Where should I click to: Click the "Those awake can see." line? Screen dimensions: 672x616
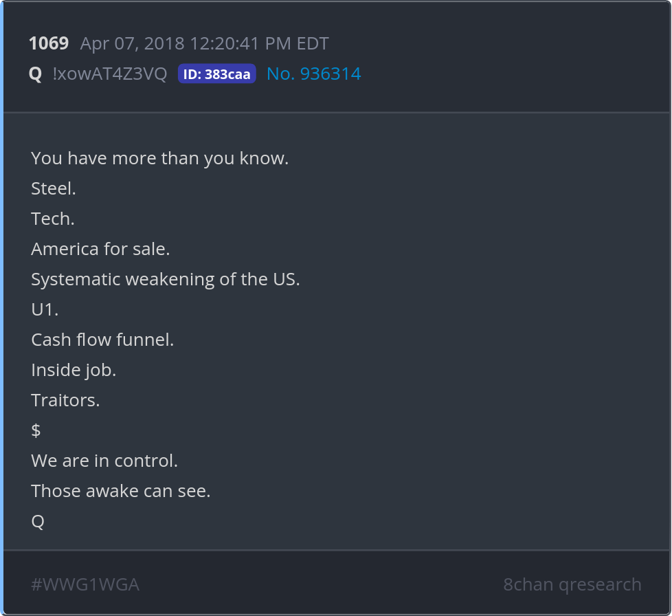click(x=121, y=491)
